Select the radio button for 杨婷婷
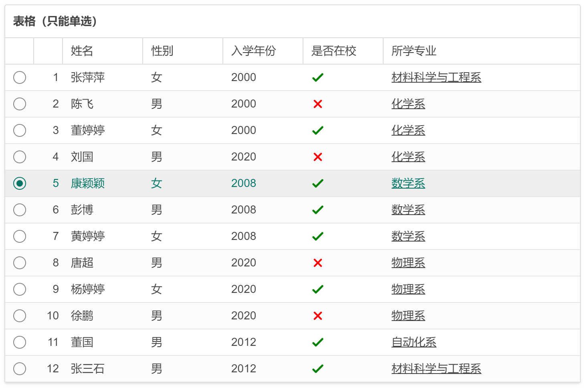This screenshot has height=390, width=588. tap(20, 289)
